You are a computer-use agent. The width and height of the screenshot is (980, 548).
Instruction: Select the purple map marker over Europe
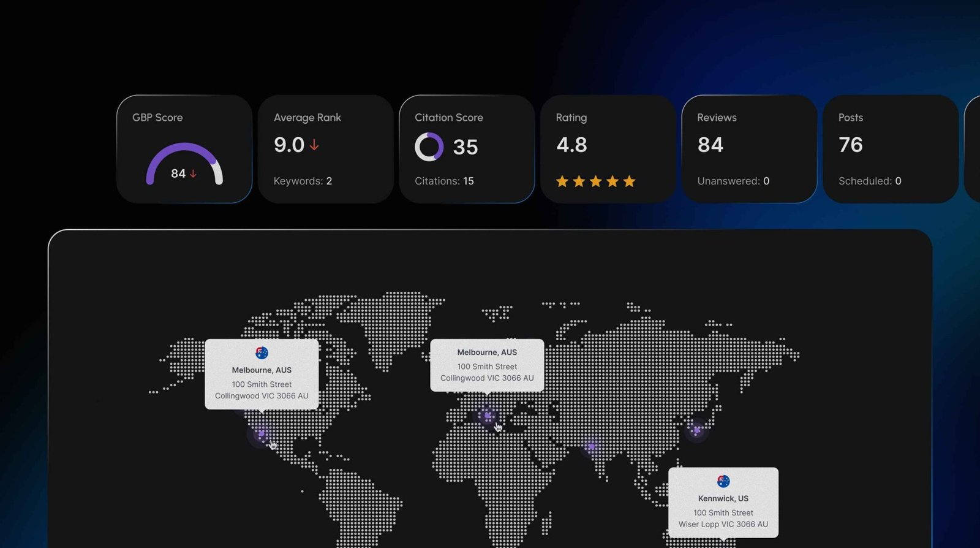pos(488,416)
